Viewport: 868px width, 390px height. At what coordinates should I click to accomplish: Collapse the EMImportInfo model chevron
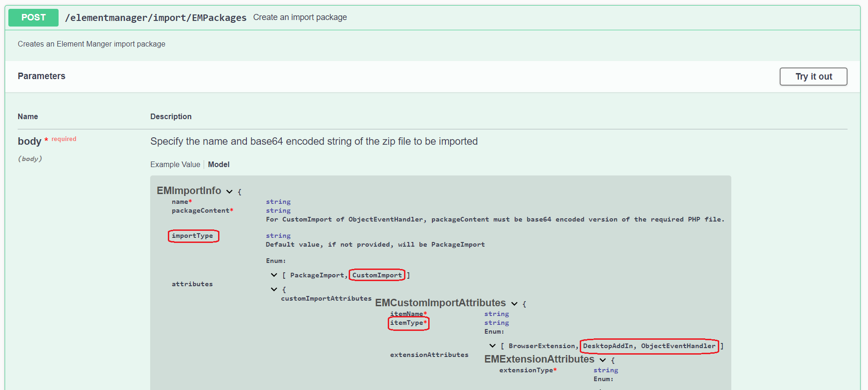[x=229, y=192]
